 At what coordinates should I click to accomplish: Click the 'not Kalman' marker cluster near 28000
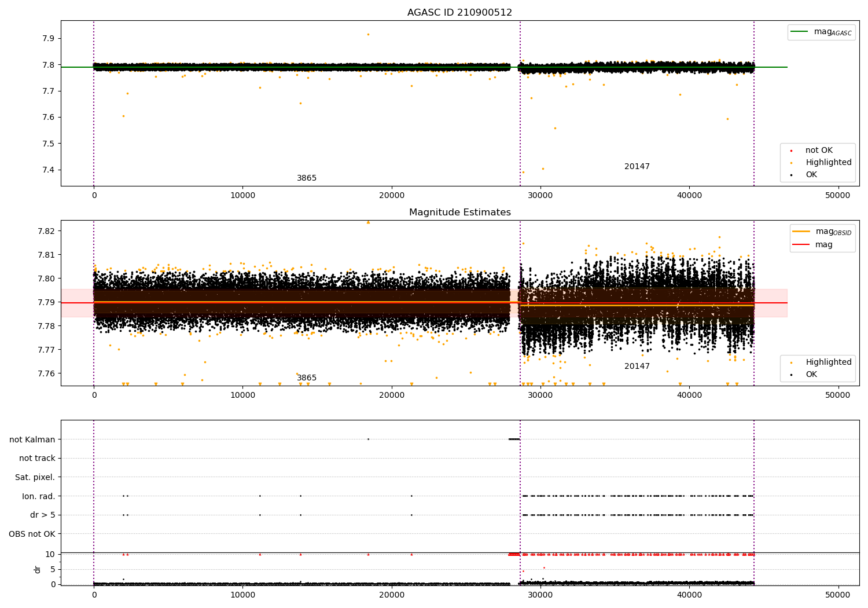pos(514,439)
